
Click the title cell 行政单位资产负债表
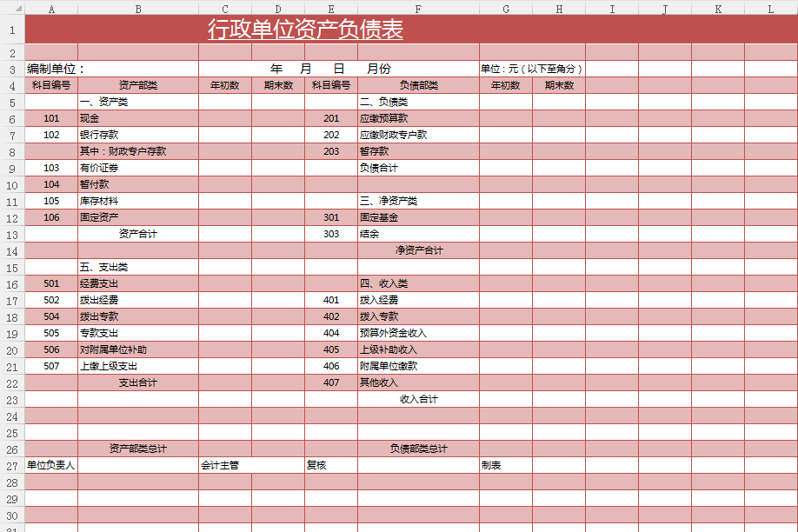(305, 30)
